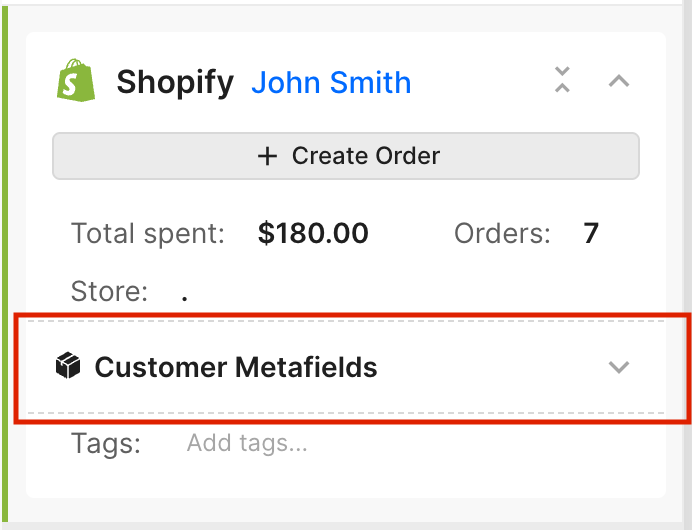Click the dashed divider above Tags

point(346,413)
